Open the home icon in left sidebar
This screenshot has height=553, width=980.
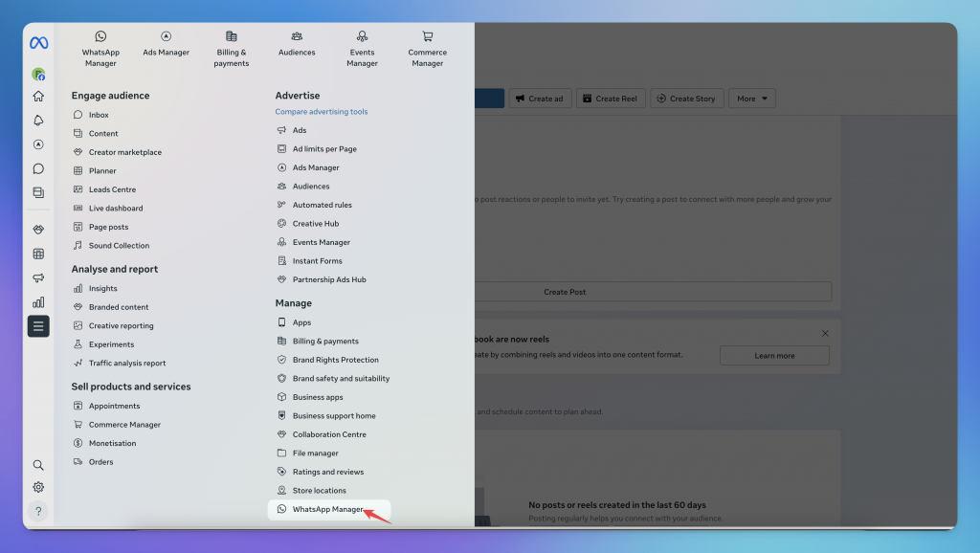pos(38,96)
